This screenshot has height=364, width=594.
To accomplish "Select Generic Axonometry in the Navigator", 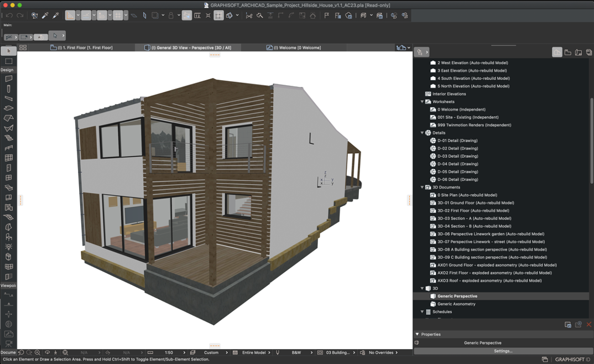I will [x=456, y=304].
